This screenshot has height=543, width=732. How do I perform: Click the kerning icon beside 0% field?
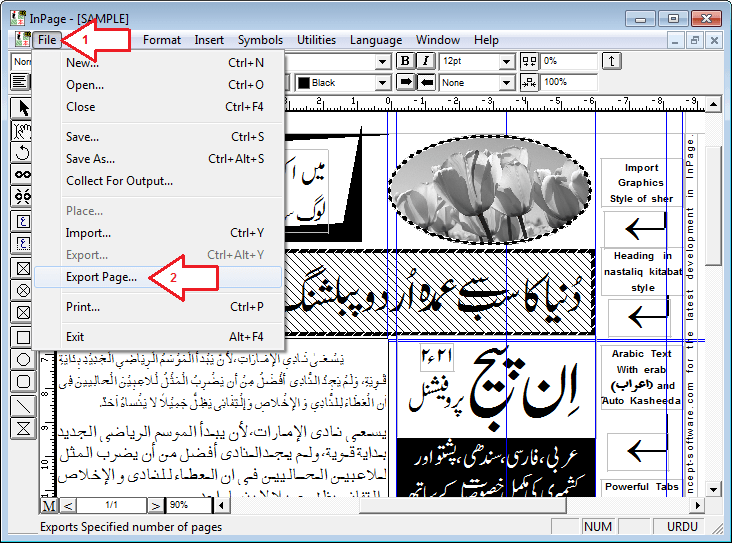529,61
